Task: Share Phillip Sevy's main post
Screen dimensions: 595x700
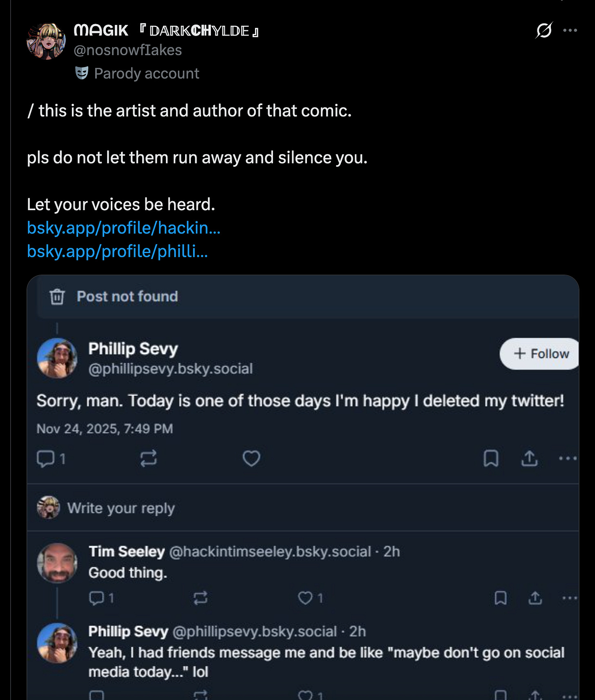Action: pyautogui.click(x=529, y=458)
